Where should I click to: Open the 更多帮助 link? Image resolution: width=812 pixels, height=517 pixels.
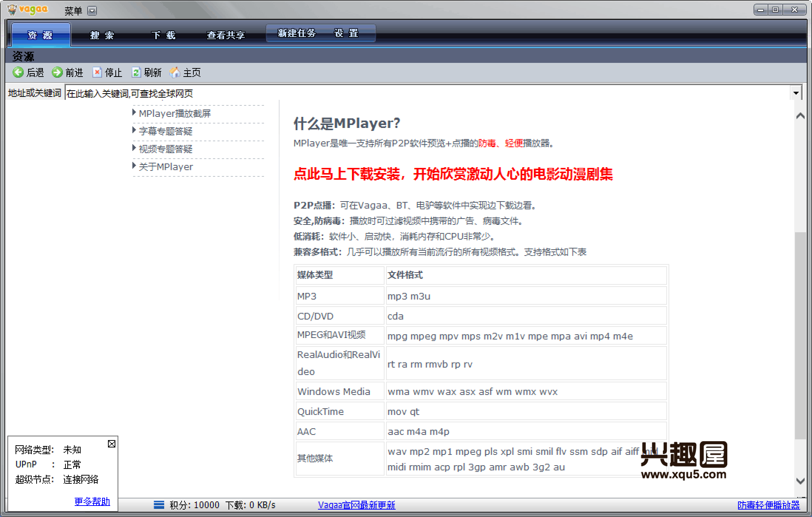coord(92,501)
